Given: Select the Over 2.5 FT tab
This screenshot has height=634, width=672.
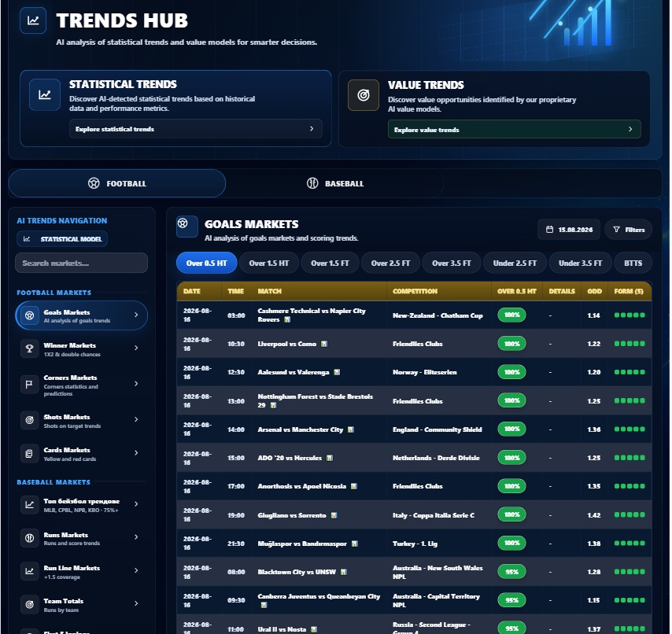Looking at the screenshot, I should pyautogui.click(x=390, y=263).
